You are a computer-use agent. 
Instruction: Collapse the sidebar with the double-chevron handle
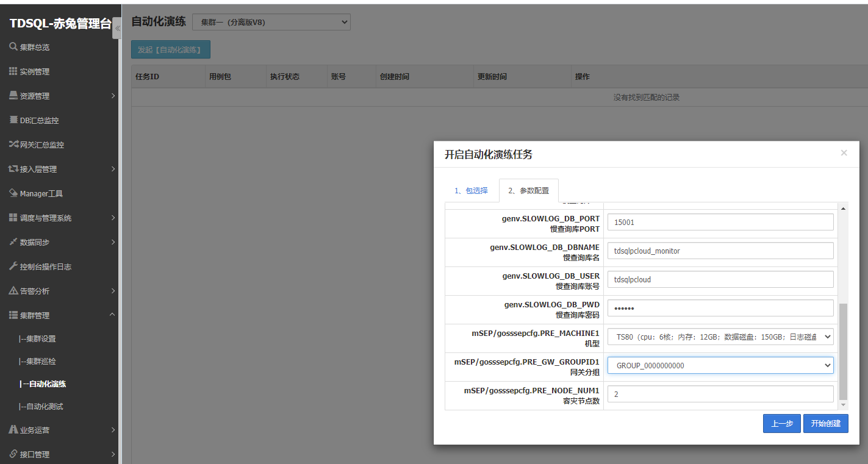pyautogui.click(x=117, y=28)
